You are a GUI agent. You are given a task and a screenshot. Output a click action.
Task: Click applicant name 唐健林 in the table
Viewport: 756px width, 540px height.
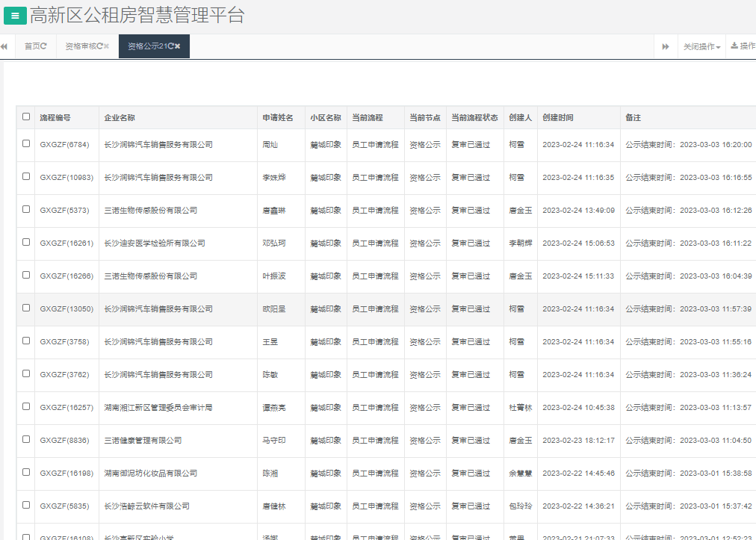click(x=273, y=506)
